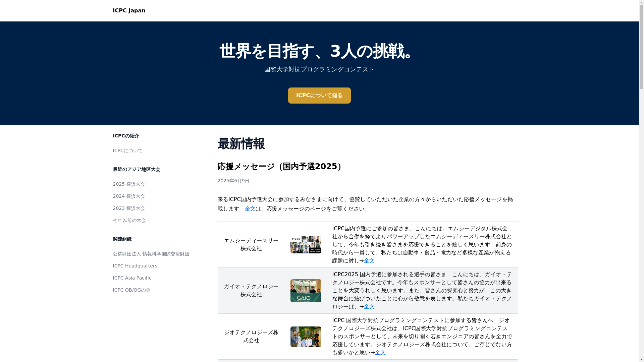Open the 2023 横浜大会 link
644x362 pixels.
[x=129, y=208]
